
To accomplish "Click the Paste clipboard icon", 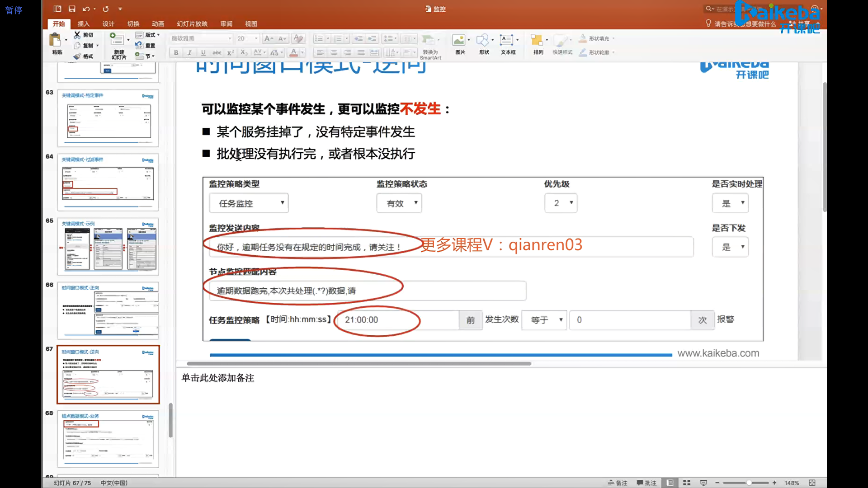I will pyautogui.click(x=56, y=40).
